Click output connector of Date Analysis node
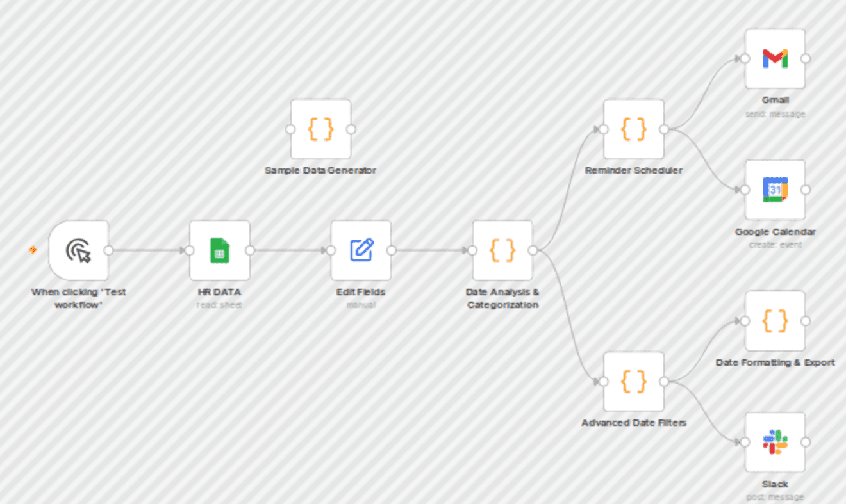This screenshot has width=846, height=504. tap(533, 250)
